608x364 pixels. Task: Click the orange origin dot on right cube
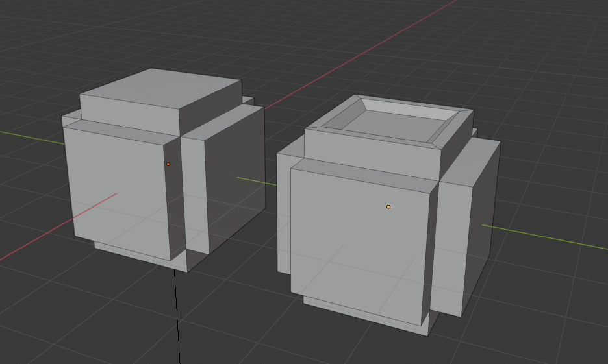click(388, 207)
